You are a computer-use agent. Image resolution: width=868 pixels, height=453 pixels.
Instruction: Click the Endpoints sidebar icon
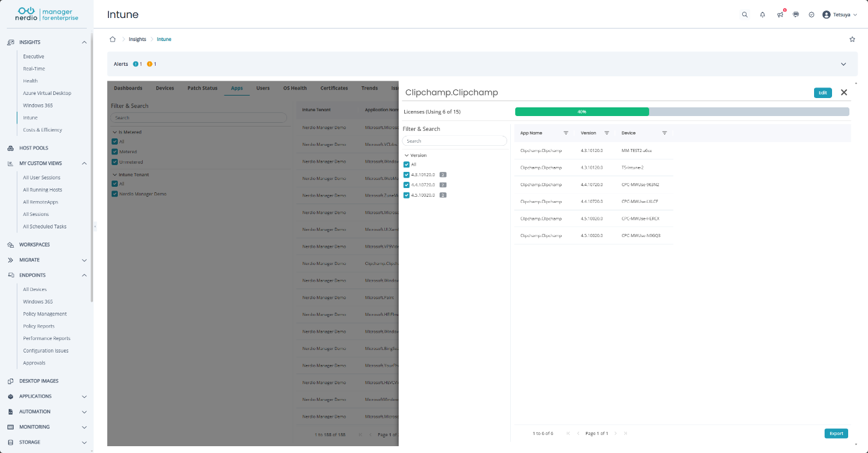click(x=11, y=275)
